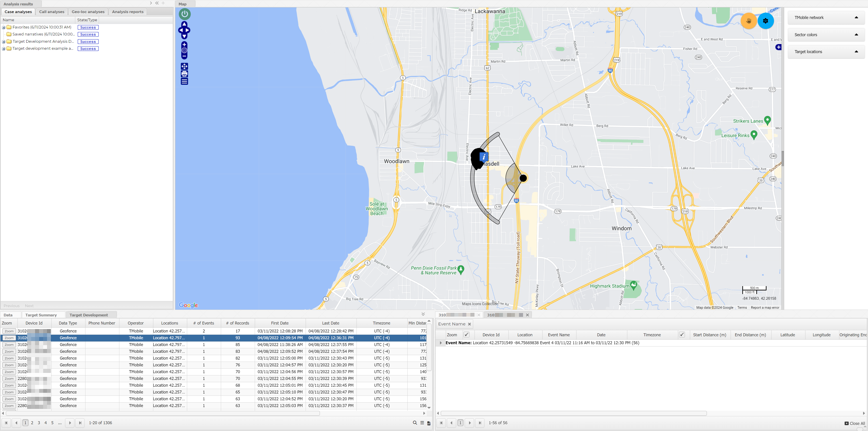This screenshot has width=868, height=431.
Task: Print the map using printer icon
Action: tap(184, 74)
